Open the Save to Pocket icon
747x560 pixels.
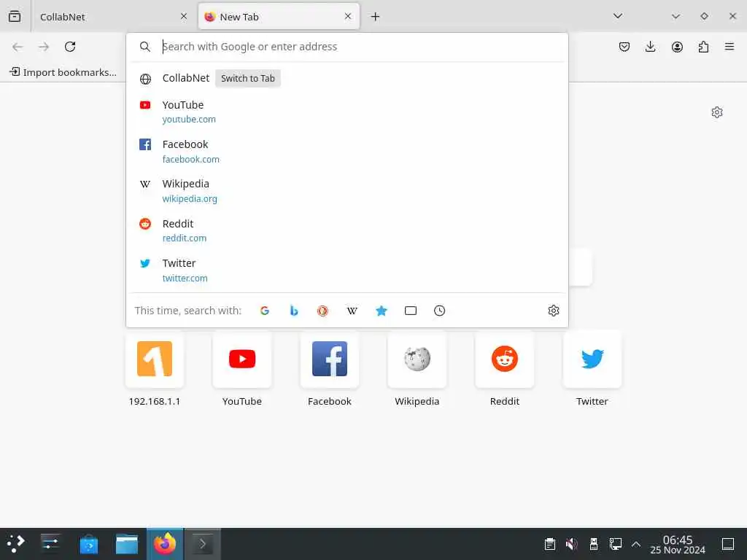(624, 47)
